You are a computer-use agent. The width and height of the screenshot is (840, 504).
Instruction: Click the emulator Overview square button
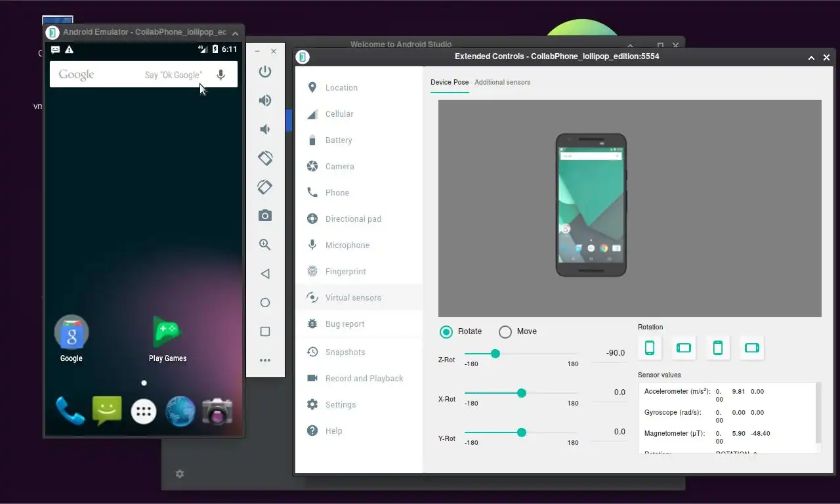coord(265,331)
